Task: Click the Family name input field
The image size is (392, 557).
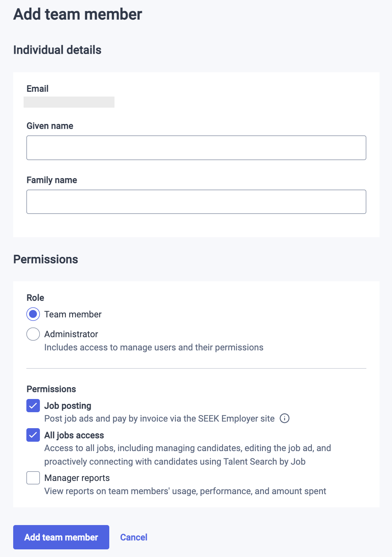Action: (196, 201)
